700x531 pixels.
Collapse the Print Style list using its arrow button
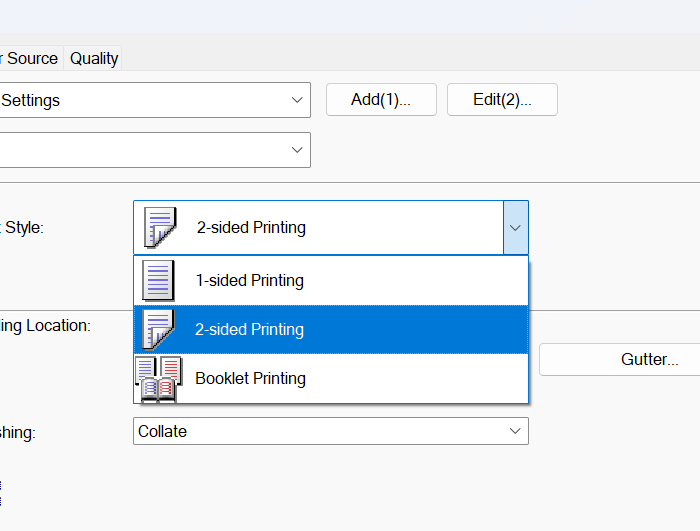coord(515,228)
